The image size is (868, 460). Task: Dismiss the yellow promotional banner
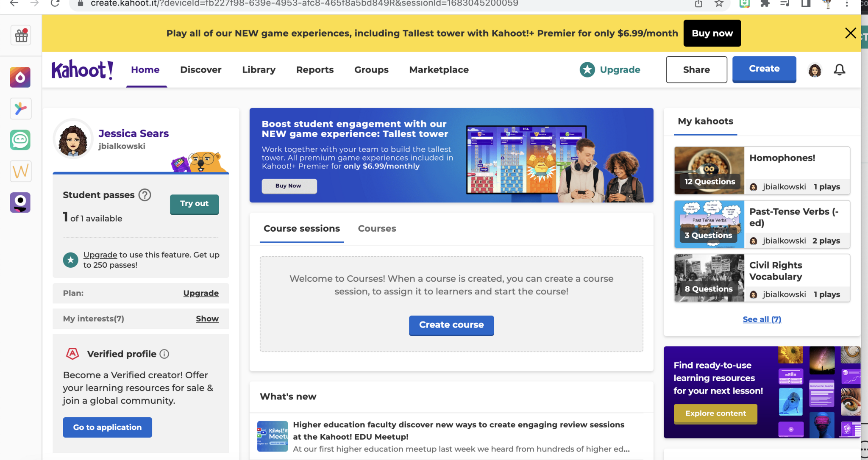pos(850,33)
